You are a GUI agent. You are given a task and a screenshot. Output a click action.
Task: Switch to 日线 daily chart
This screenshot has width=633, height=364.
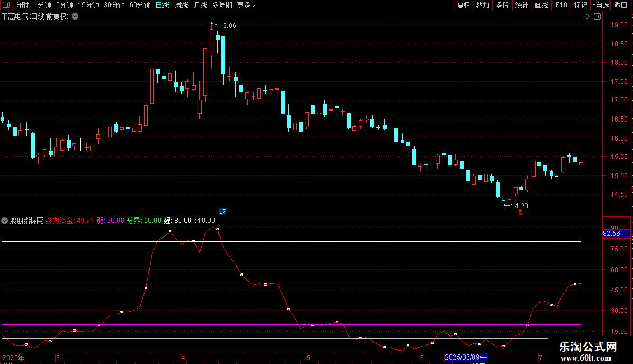pyautogui.click(x=162, y=5)
